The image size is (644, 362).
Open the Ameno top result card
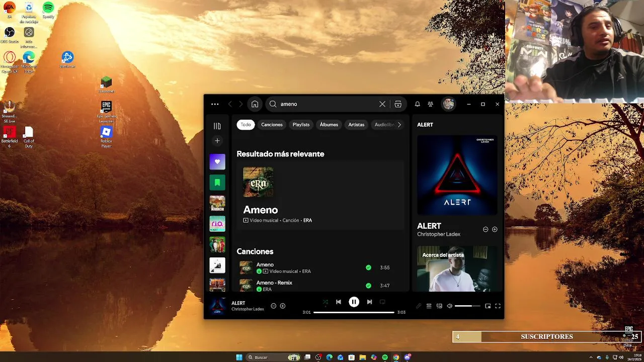pos(320,196)
